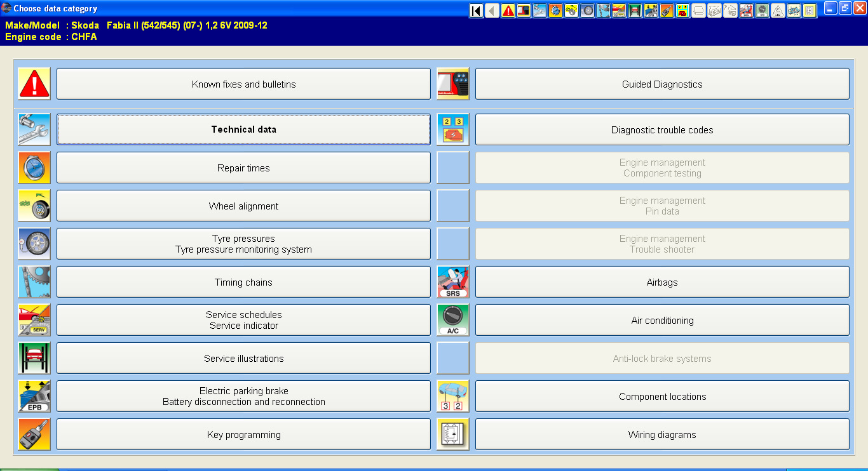Image resolution: width=868 pixels, height=471 pixels.
Task: Open the Diagnostic trouble codes button
Action: 662,129
